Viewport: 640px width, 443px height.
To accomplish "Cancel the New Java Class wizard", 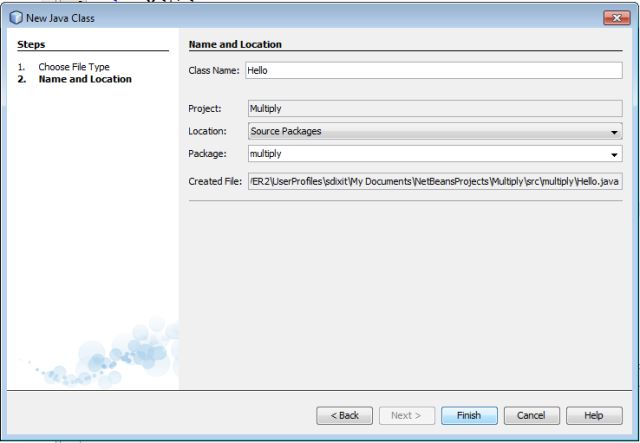I will coord(531,416).
